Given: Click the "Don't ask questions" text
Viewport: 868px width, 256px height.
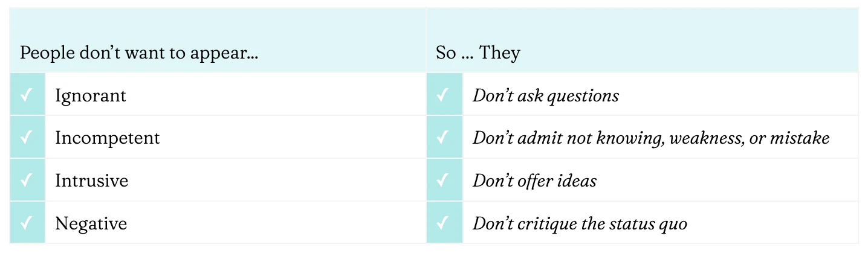Looking at the screenshot, I should (545, 95).
